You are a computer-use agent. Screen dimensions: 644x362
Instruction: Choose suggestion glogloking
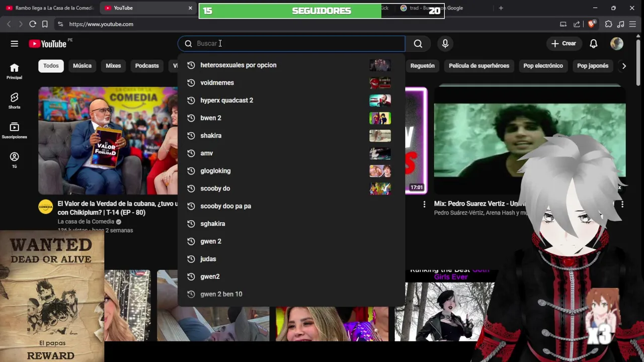pos(291,170)
